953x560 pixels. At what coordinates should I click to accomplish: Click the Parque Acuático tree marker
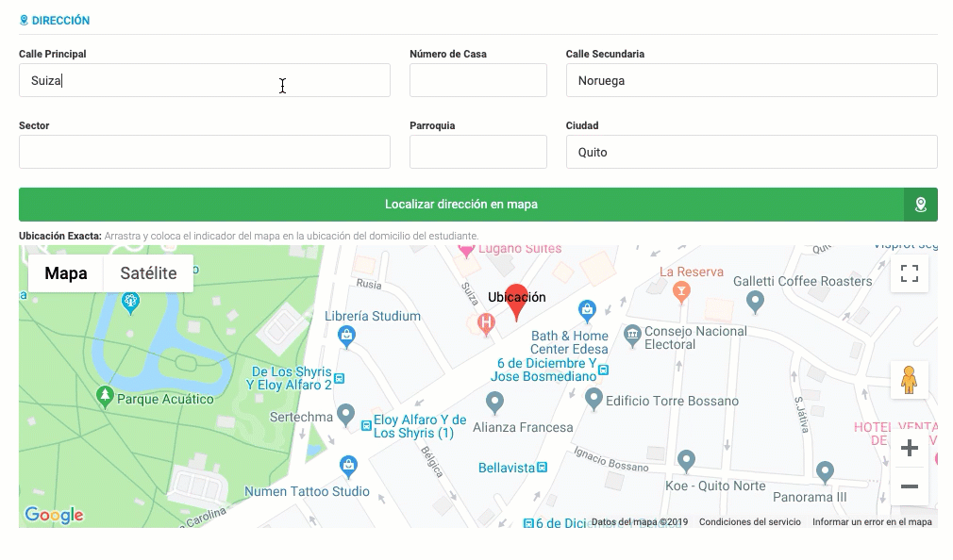105,397
